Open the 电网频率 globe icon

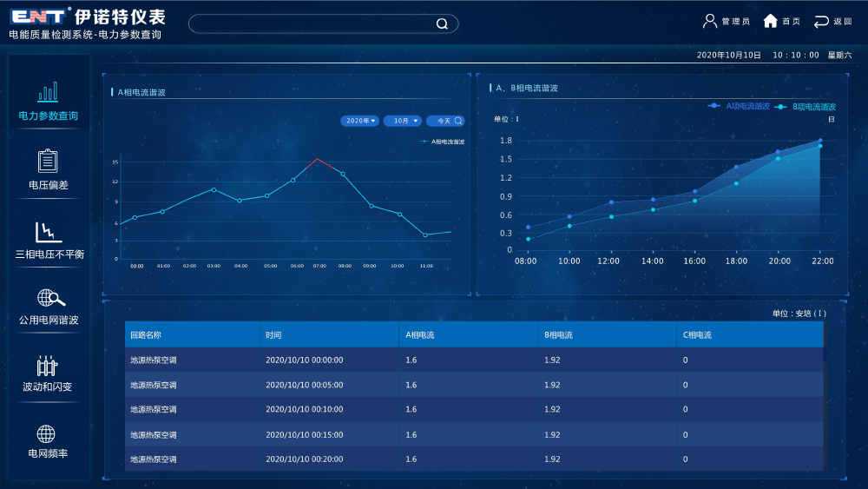46,433
